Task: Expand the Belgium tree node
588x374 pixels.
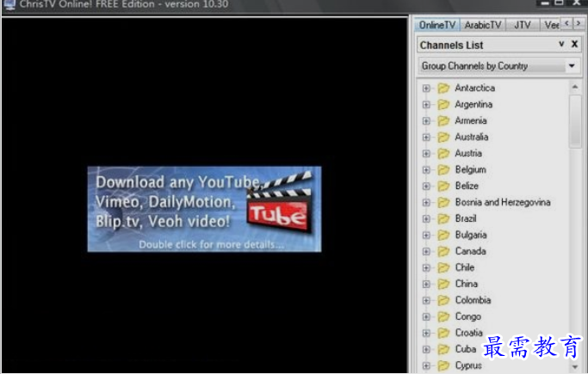Action: [426, 170]
